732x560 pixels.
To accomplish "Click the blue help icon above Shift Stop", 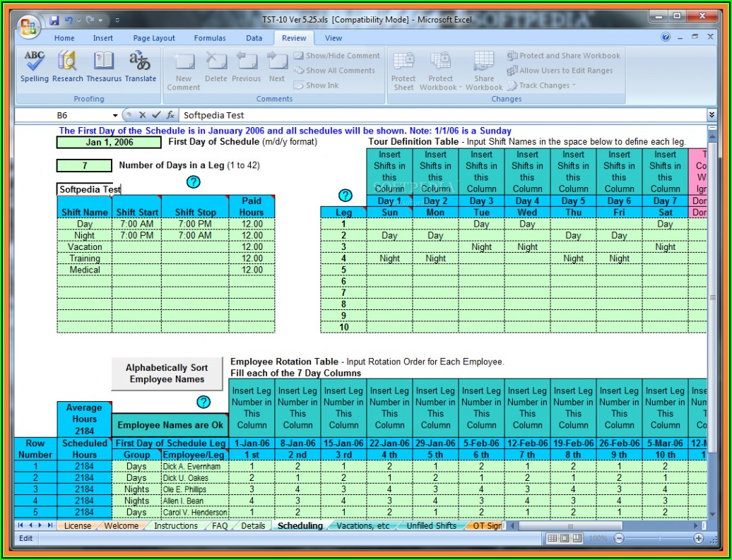I will click(193, 182).
